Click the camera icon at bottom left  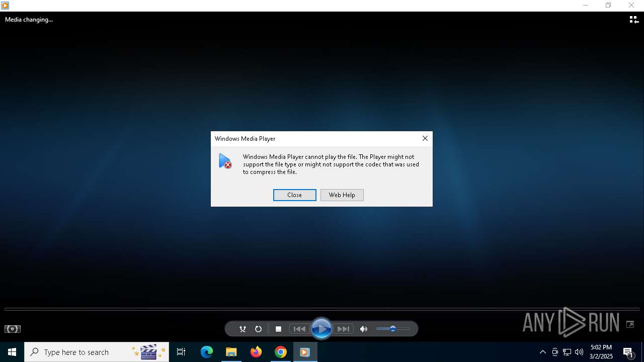point(13,329)
